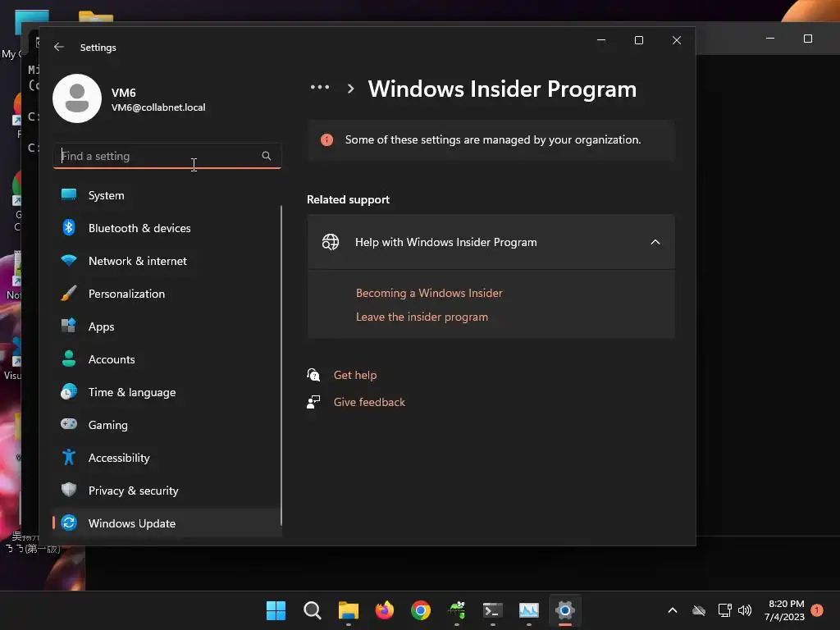Click the search magnifier in Find a setting
Image resolution: width=840 pixels, height=630 pixels.
267,156
